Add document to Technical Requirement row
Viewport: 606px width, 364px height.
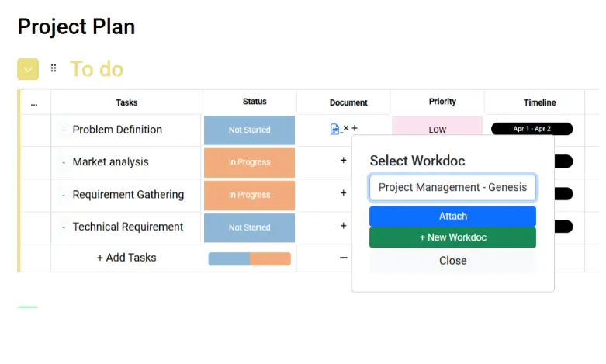coord(343,226)
